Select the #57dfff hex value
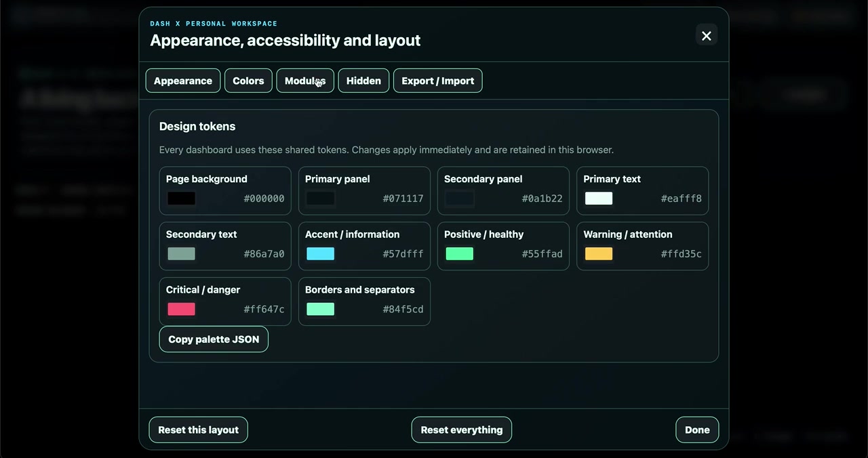The height and width of the screenshot is (458, 868). [403, 254]
